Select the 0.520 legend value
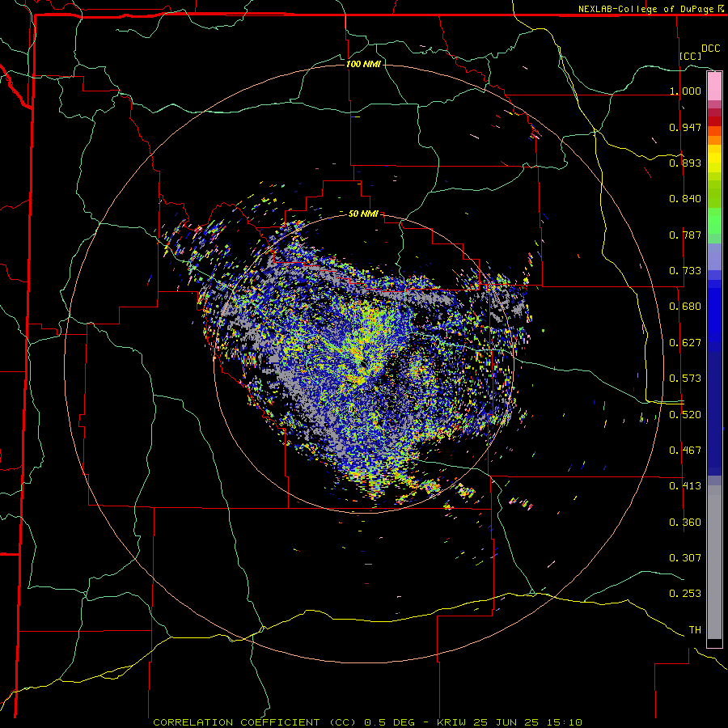This screenshot has width=728, height=728. (x=685, y=415)
